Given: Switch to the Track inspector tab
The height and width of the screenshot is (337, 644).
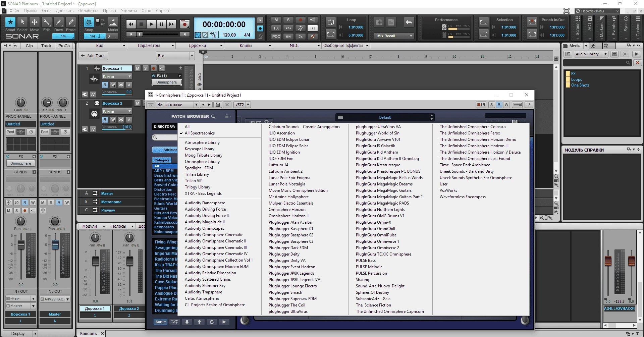Looking at the screenshot, I should click(x=46, y=46).
